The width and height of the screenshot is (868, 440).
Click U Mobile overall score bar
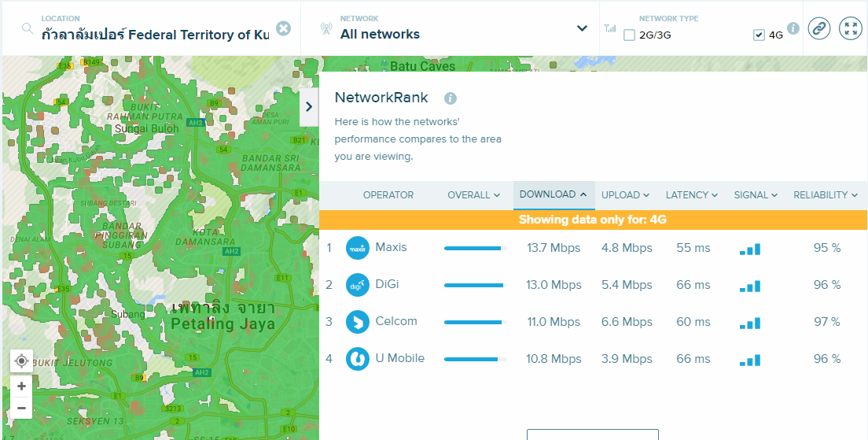(476, 359)
